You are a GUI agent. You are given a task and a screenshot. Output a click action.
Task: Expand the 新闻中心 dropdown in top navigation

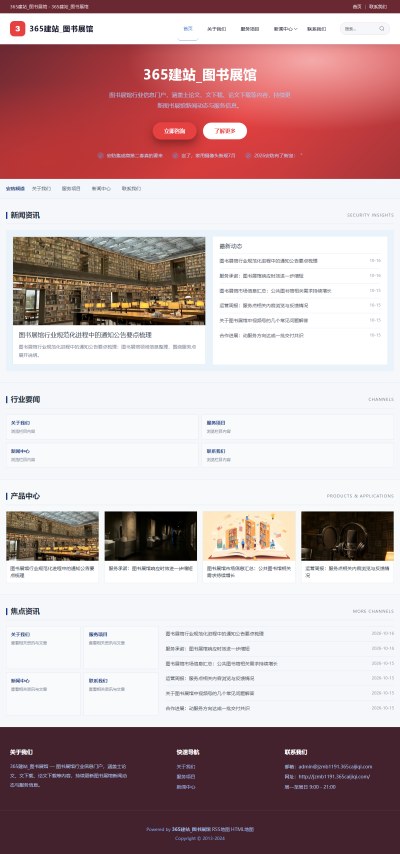pos(285,29)
